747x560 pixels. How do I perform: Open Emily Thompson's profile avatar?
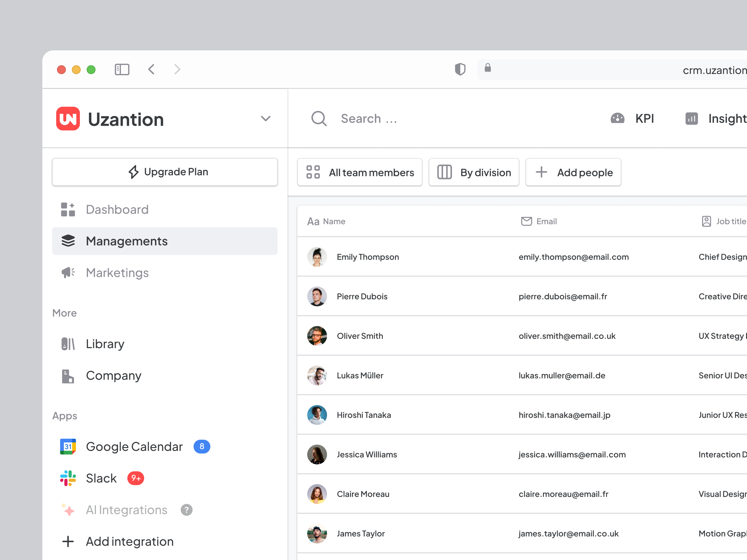[317, 257]
